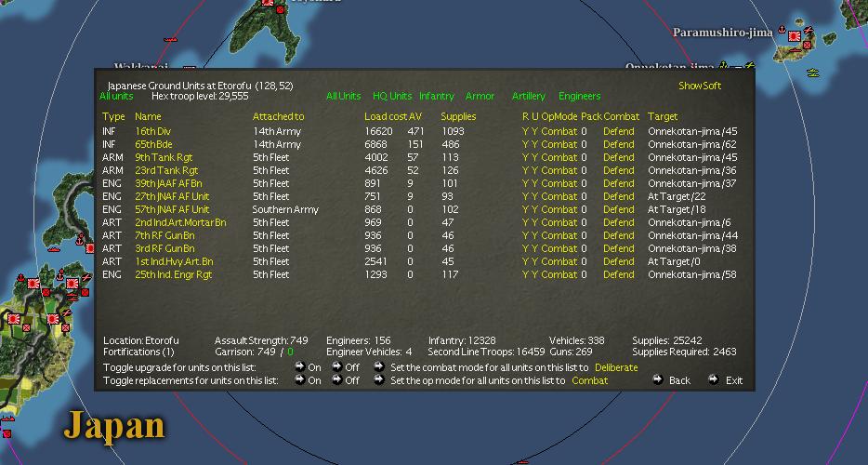Sort list by Name column header
This screenshot has height=465, width=868.
[148, 116]
